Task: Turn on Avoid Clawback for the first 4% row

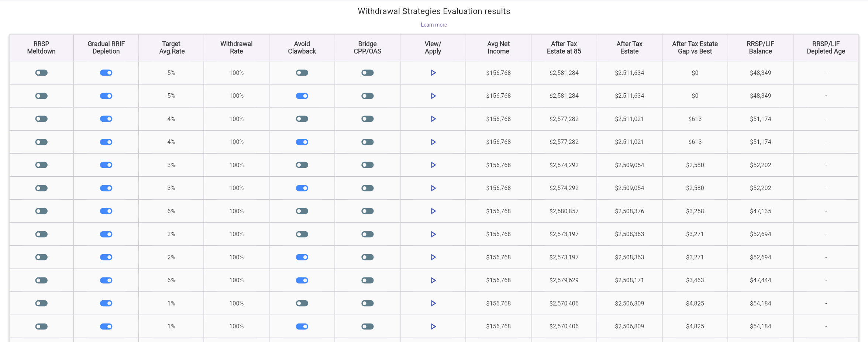Action: (x=302, y=119)
